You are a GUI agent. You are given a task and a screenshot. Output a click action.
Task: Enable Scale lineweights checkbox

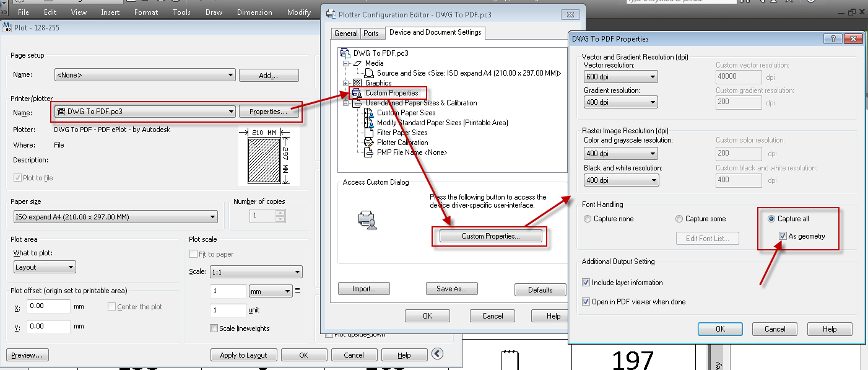tap(214, 328)
